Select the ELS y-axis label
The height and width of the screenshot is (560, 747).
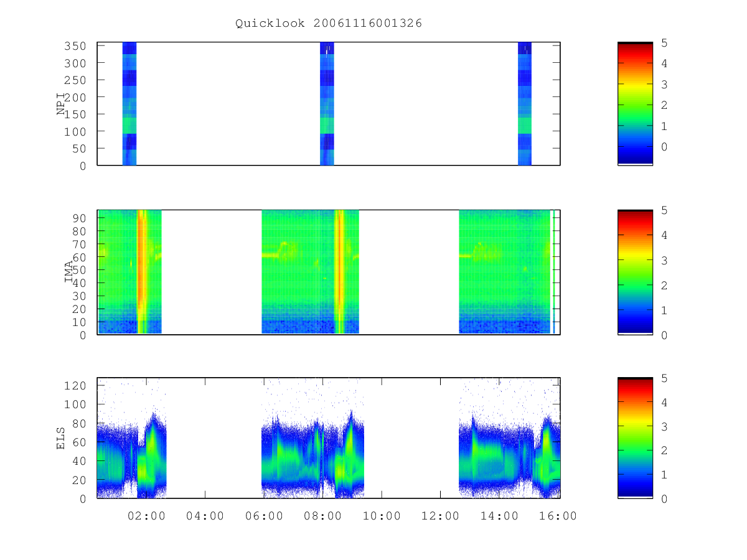[x=61, y=437]
